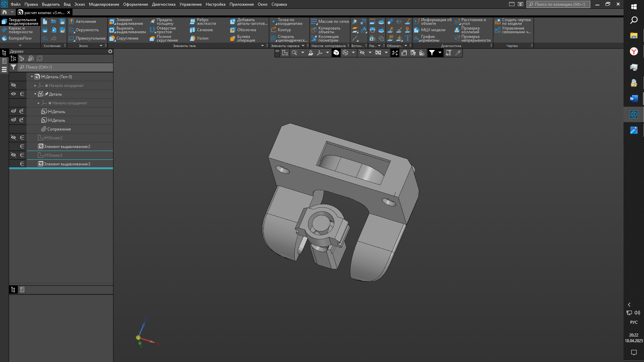
Task: Click the tree search field
Action: 65,67
